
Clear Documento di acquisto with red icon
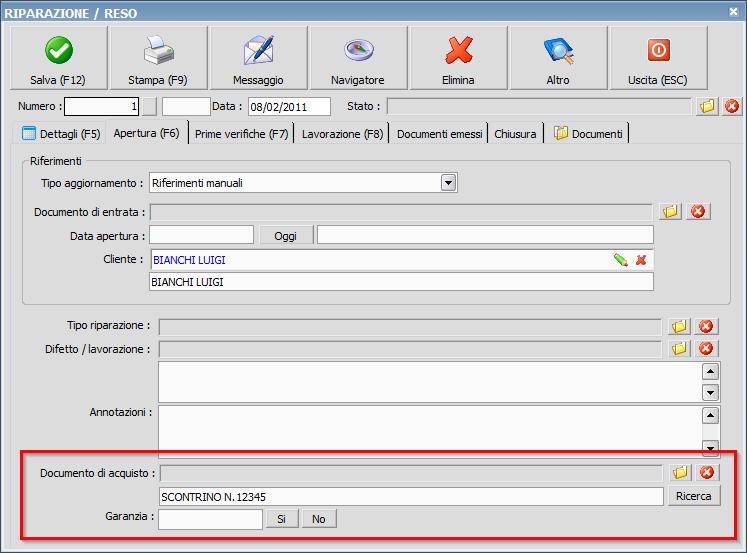[x=707, y=473]
